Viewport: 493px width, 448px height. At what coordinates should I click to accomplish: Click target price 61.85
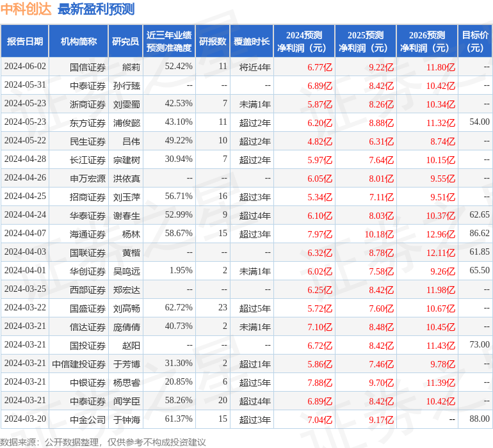[x=480, y=252]
